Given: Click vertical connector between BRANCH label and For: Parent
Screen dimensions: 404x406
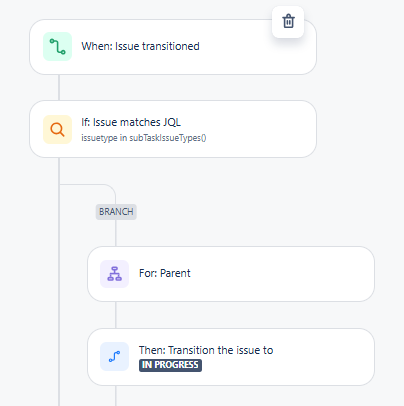Looking at the screenshot, I should click(116, 233).
